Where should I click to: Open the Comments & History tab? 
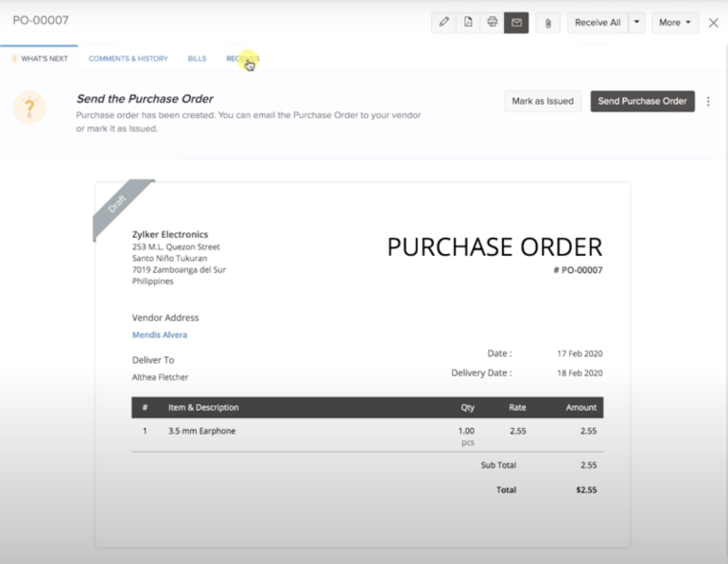128,59
